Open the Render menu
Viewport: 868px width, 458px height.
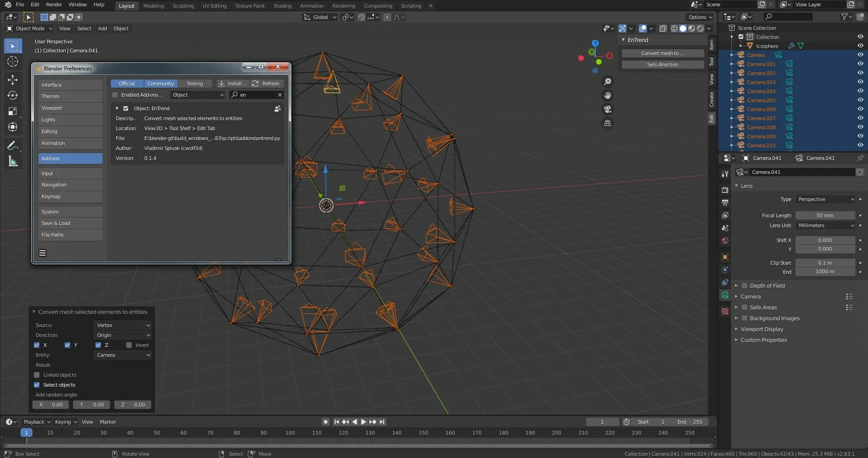pyautogui.click(x=54, y=4)
